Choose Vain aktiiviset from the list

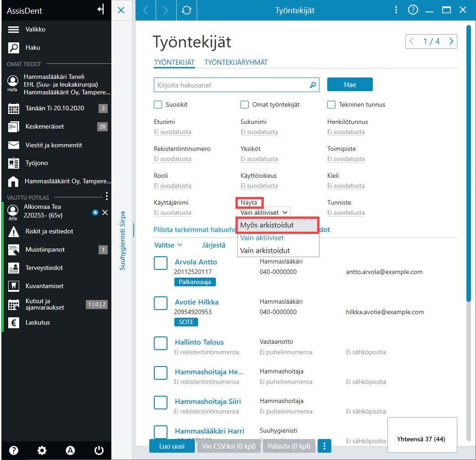click(278, 238)
